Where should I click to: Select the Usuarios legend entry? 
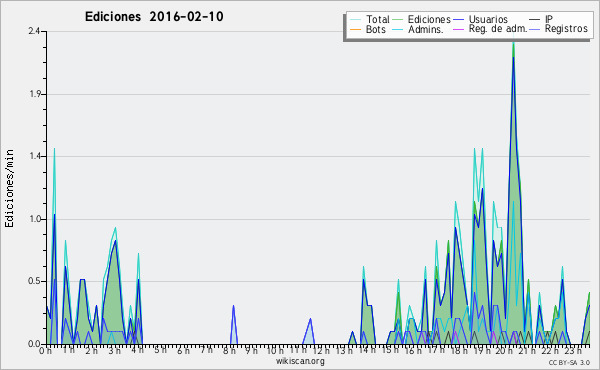coord(488,20)
